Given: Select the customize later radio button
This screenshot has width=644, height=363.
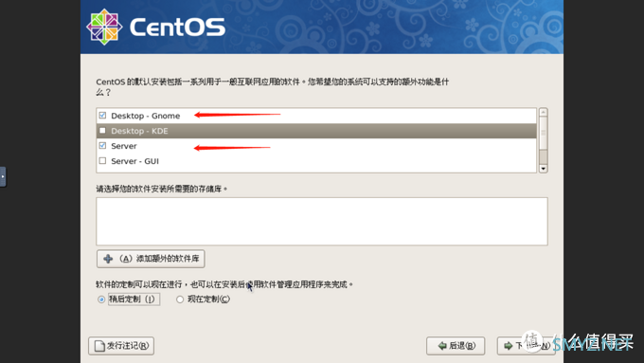Looking at the screenshot, I should (101, 299).
